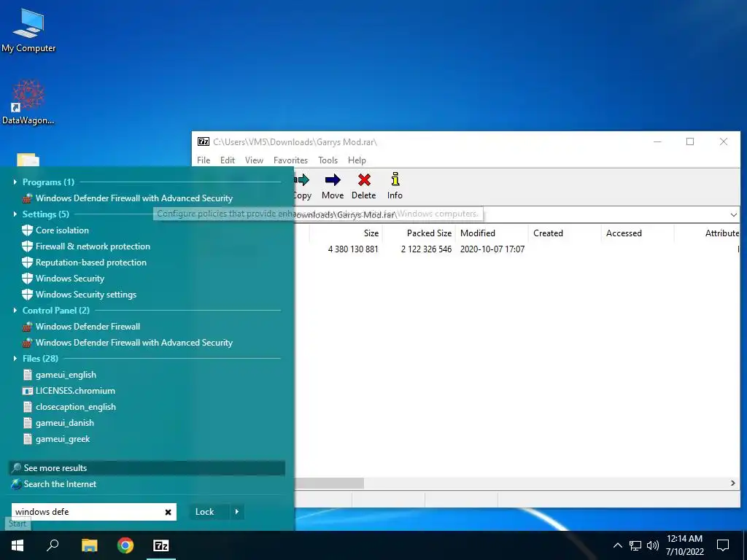Screen dimensions: 747x560
Task: Open gameui_danish file result
Action: (58, 423)
